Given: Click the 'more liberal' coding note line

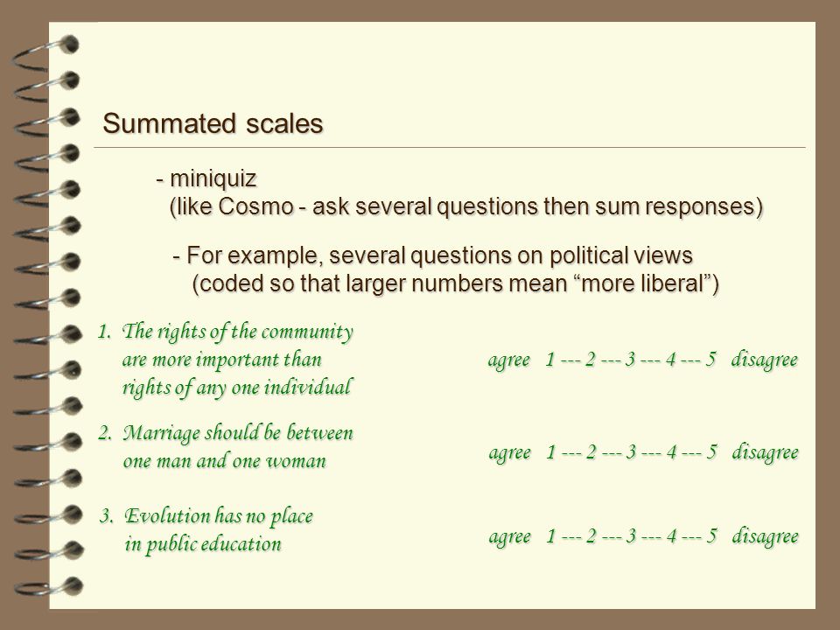Looking at the screenshot, I should click(x=455, y=283).
